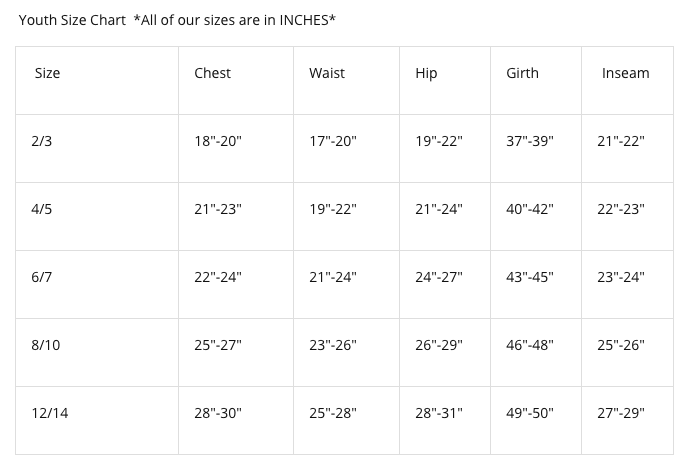Select the 22"-23" inseam measurement cell
The height and width of the screenshot is (474, 691).
(621, 209)
